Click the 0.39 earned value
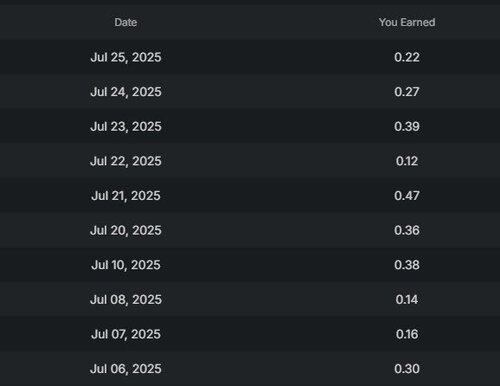This screenshot has height=386, width=500. 407,127
